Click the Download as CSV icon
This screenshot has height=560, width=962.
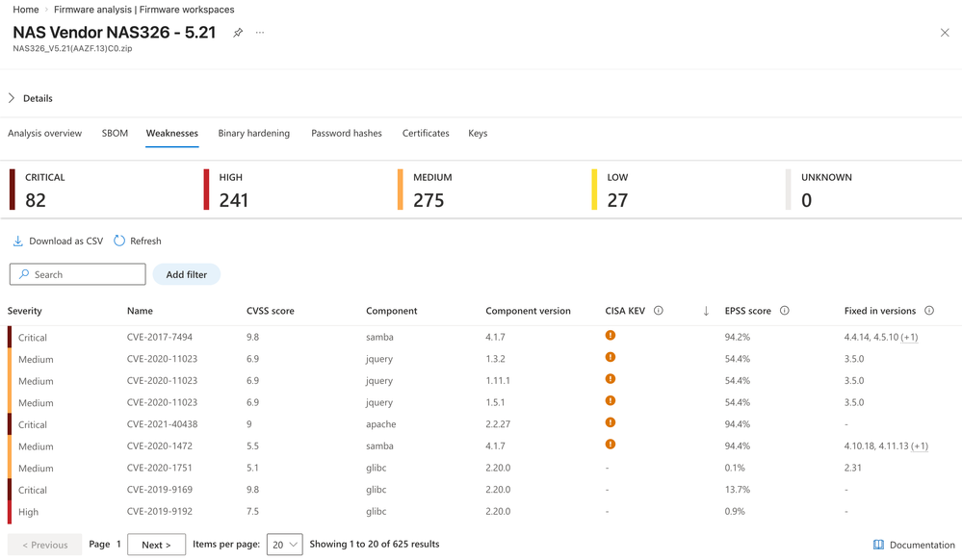pos(17,242)
